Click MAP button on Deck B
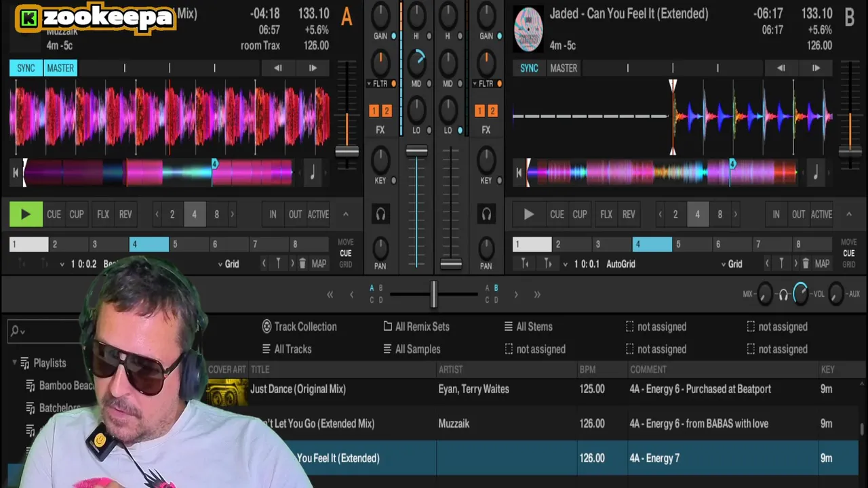Viewport: 868px width, 488px height. (822, 264)
